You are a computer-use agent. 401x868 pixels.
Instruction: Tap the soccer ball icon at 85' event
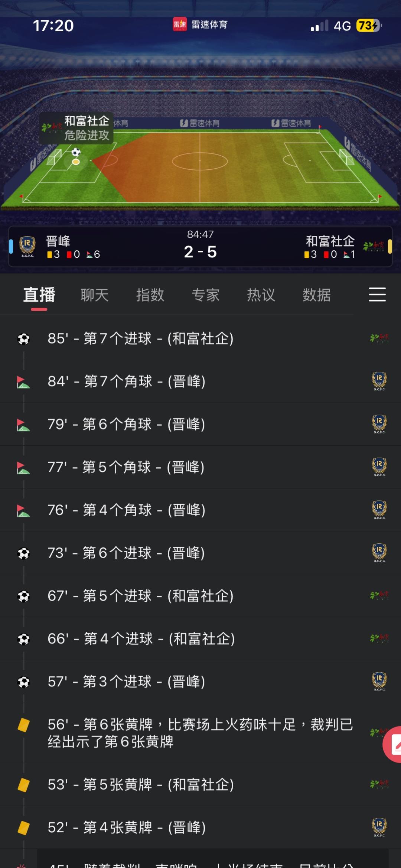23,339
